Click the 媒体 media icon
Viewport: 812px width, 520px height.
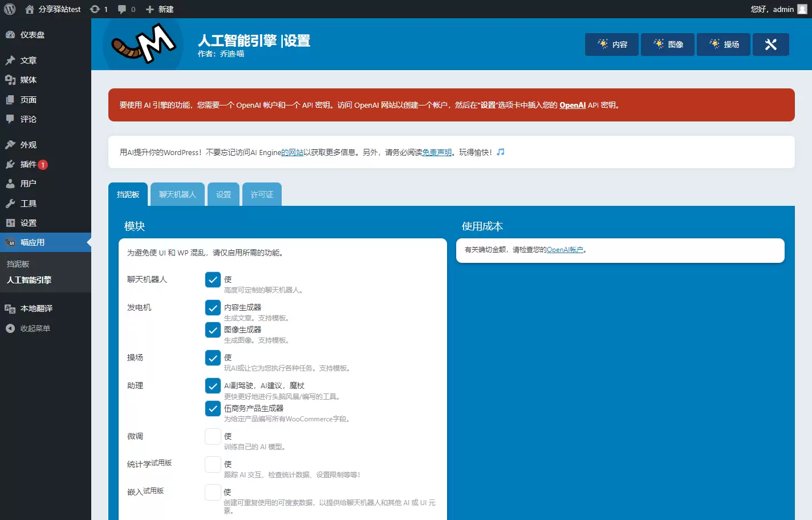[10, 80]
